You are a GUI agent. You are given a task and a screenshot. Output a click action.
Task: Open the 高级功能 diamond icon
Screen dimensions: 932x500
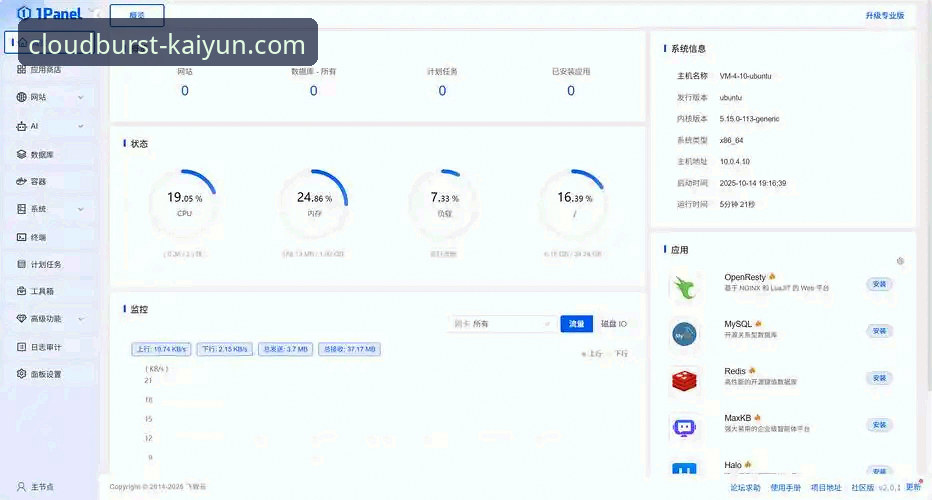(21, 319)
